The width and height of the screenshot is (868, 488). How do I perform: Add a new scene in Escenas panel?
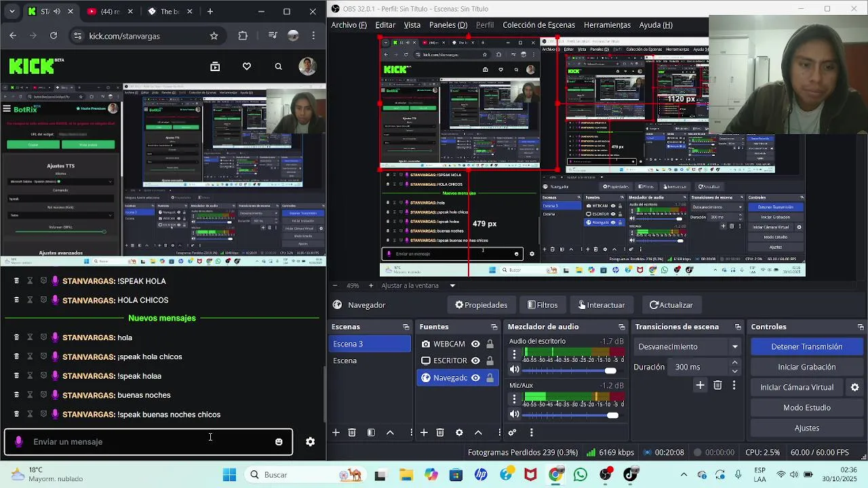(336, 432)
